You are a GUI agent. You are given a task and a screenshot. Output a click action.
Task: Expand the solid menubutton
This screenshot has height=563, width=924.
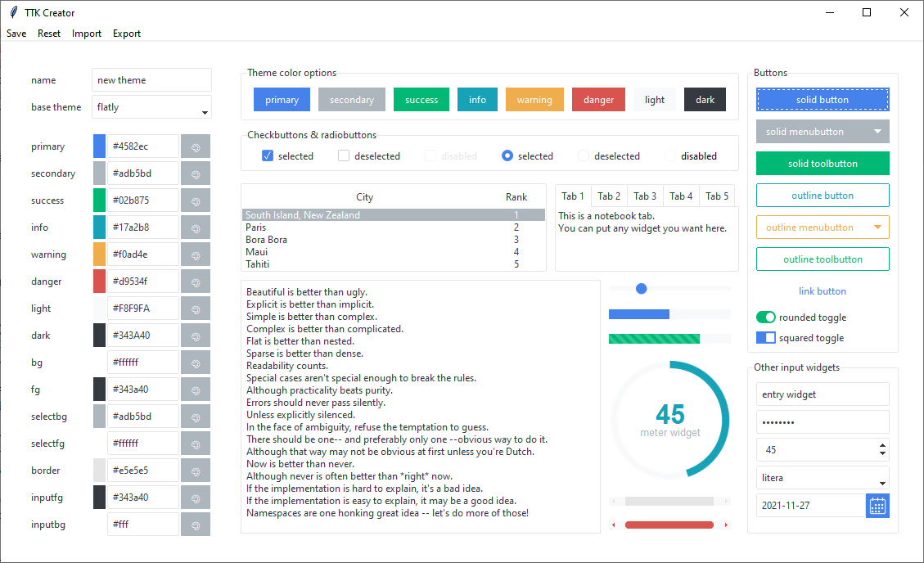coord(877,132)
